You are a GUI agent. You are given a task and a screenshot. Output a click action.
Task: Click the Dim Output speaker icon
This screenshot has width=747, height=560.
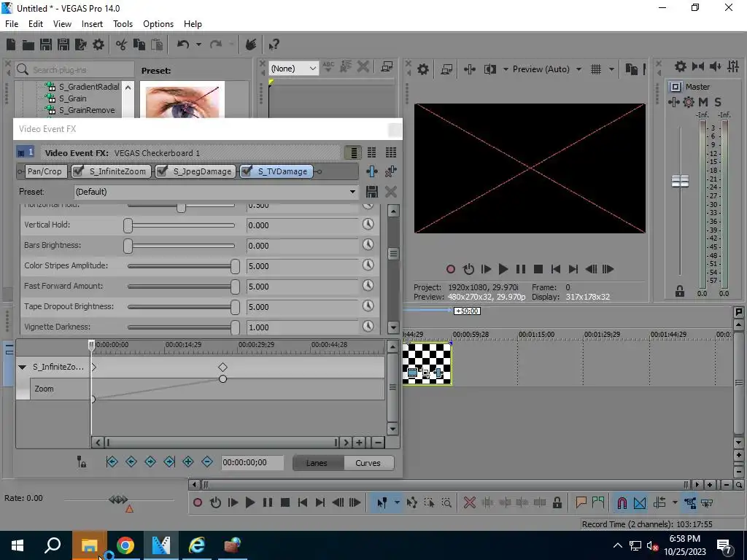click(715, 66)
